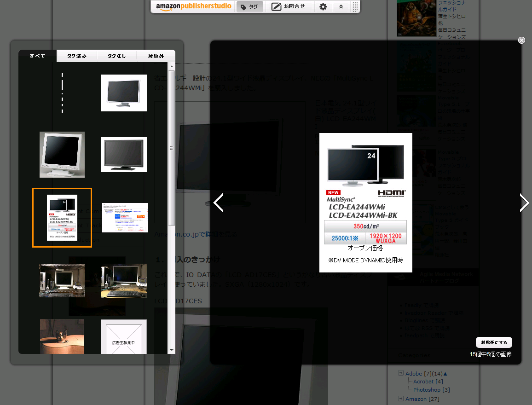The width and height of the screenshot is (532, 405).
Task: Select the white dotted line thumbnail
Action: point(62,93)
